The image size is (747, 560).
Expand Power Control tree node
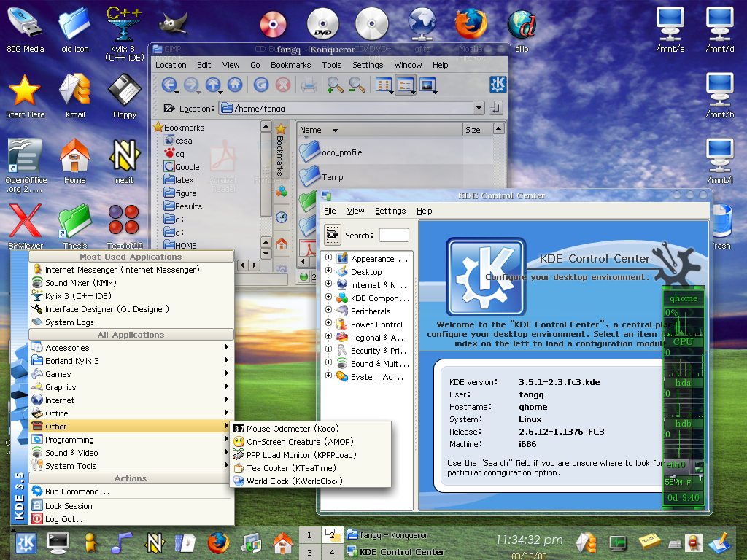[x=328, y=322]
